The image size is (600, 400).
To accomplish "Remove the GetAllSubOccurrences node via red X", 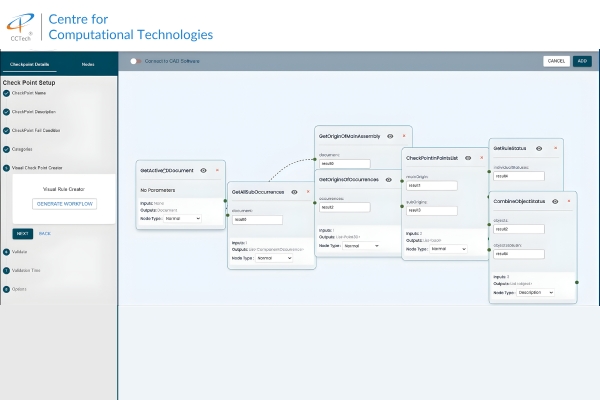I will [306, 191].
